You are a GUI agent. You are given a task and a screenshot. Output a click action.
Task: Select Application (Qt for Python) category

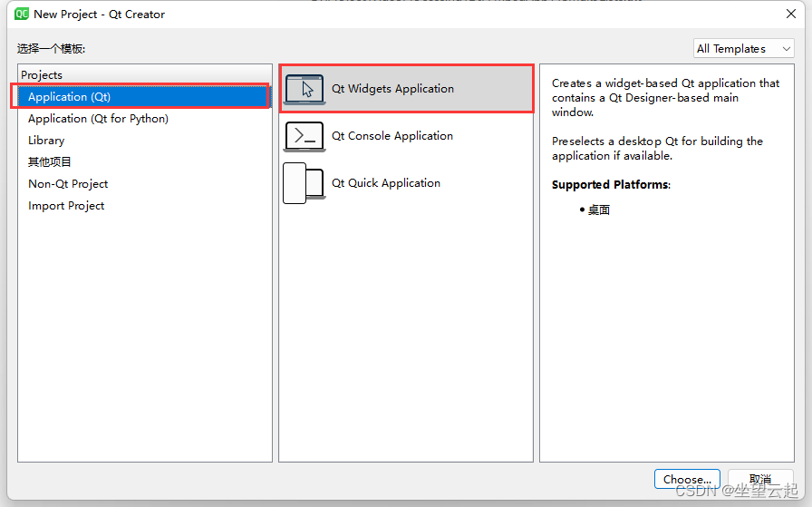click(x=98, y=119)
